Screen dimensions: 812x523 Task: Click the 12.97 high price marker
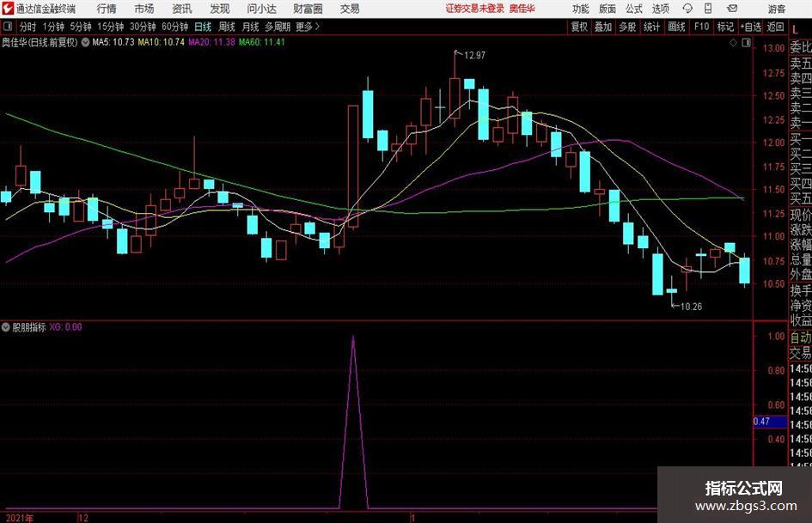[x=474, y=56]
